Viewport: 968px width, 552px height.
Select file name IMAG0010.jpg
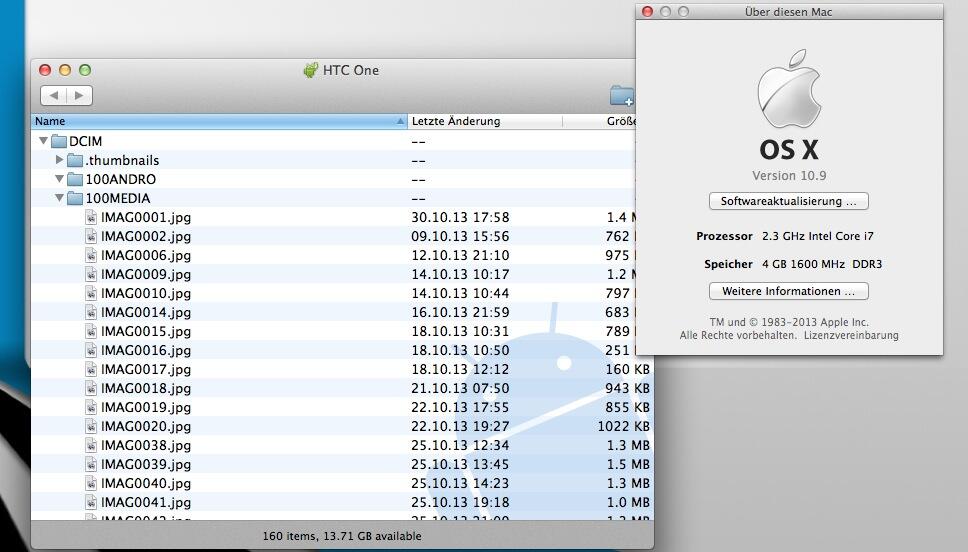(146, 293)
